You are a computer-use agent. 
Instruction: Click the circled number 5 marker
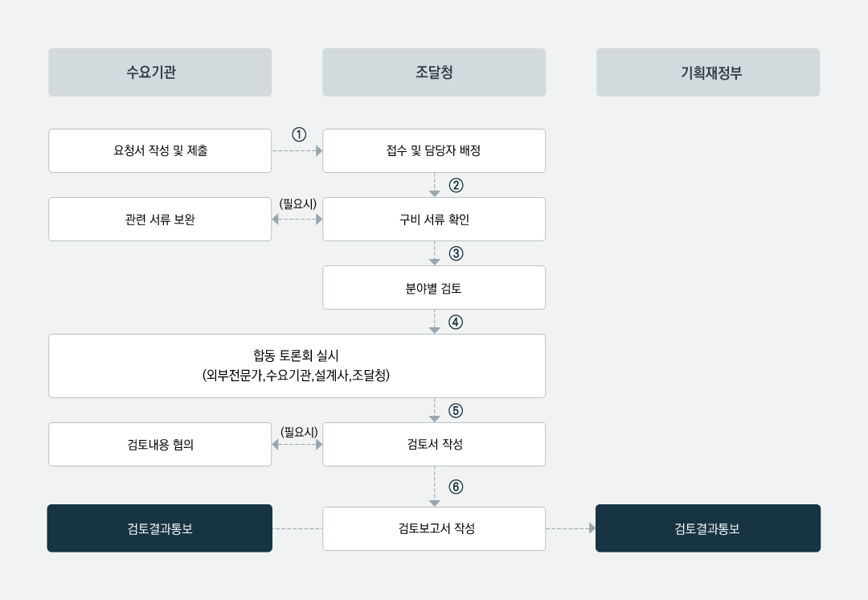coord(456,410)
